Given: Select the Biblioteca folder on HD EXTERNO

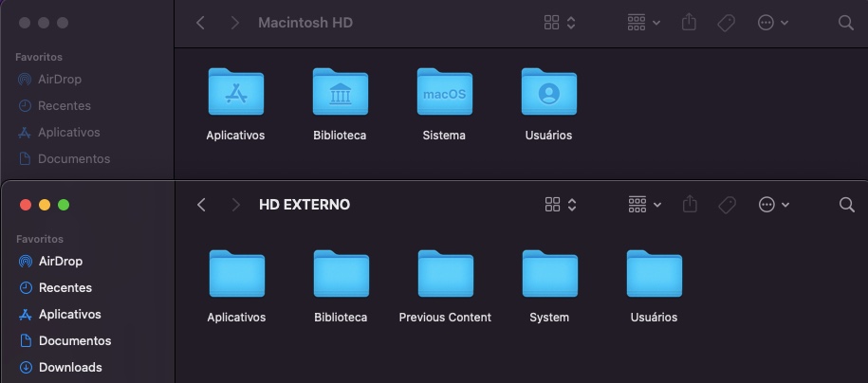Looking at the screenshot, I should (341, 275).
